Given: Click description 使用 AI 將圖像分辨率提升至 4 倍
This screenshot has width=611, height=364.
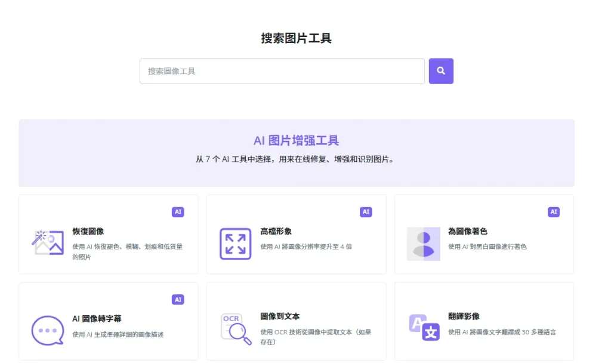Looking at the screenshot, I should point(306,246).
